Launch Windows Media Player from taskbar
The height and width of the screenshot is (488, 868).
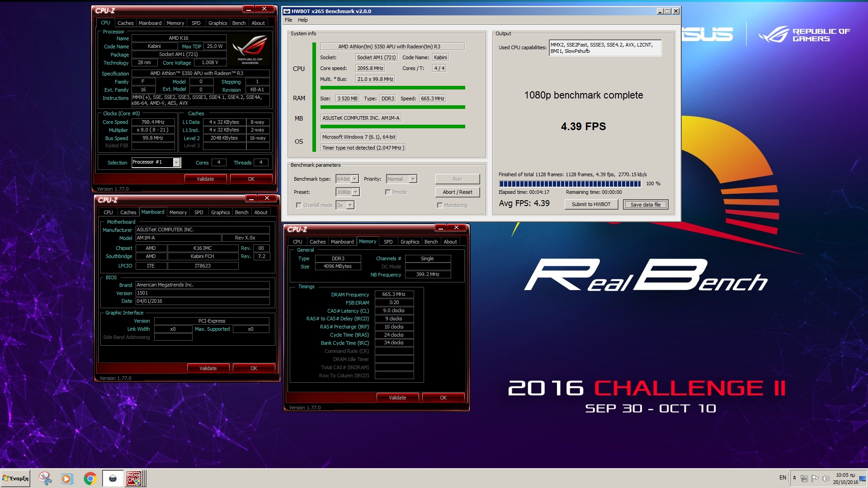[x=67, y=478]
